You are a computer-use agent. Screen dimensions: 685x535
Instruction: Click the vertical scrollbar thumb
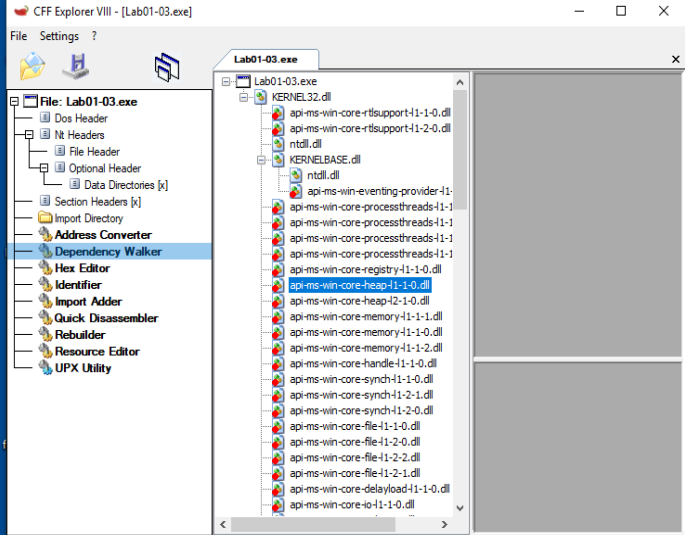[460, 149]
